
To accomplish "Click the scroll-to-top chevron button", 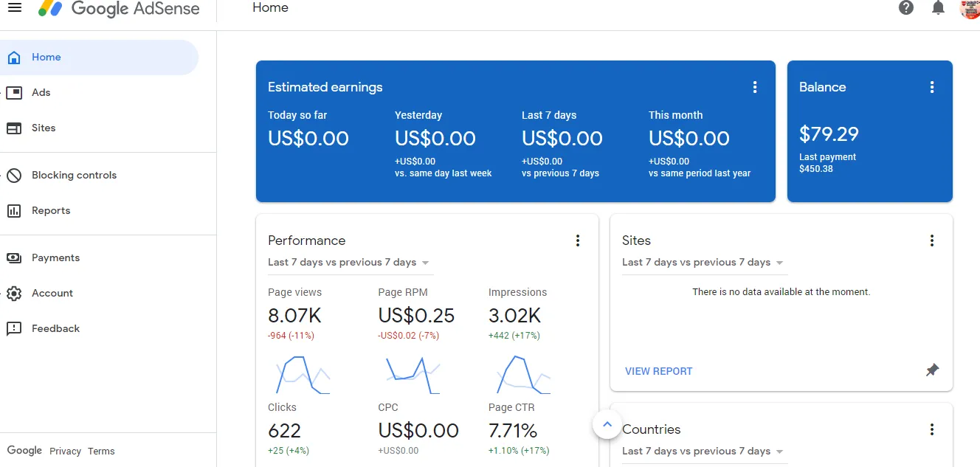I will (x=607, y=424).
